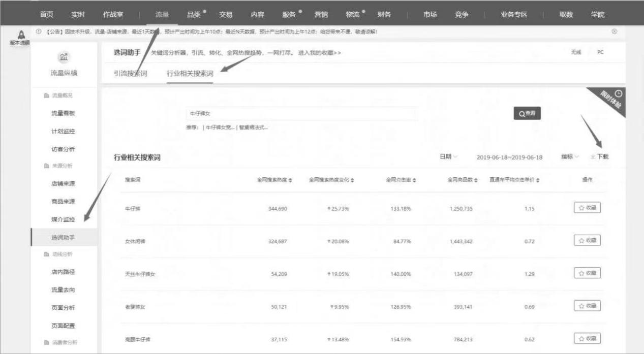
Task: Go to 进入我的收藏 link
Action: (319, 53)
